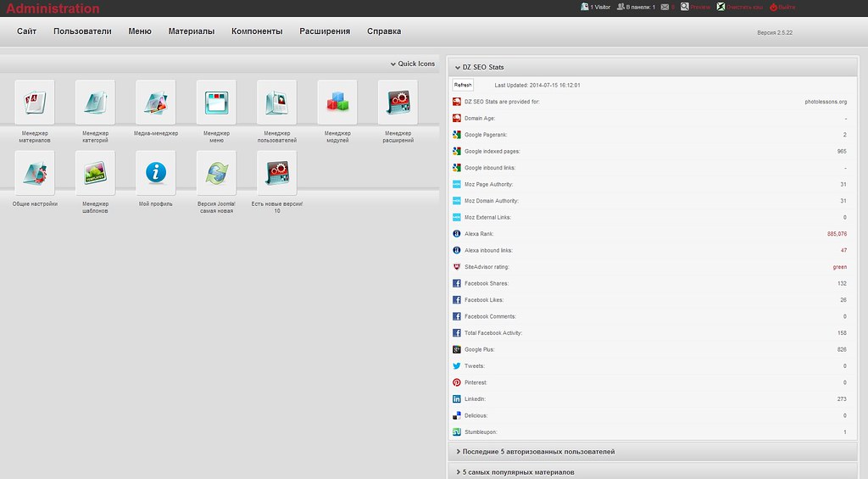Open Менеджер пользователей quick icon
Image resolution: width=868 pixels, height=479 pixels.
pos(277,103)
